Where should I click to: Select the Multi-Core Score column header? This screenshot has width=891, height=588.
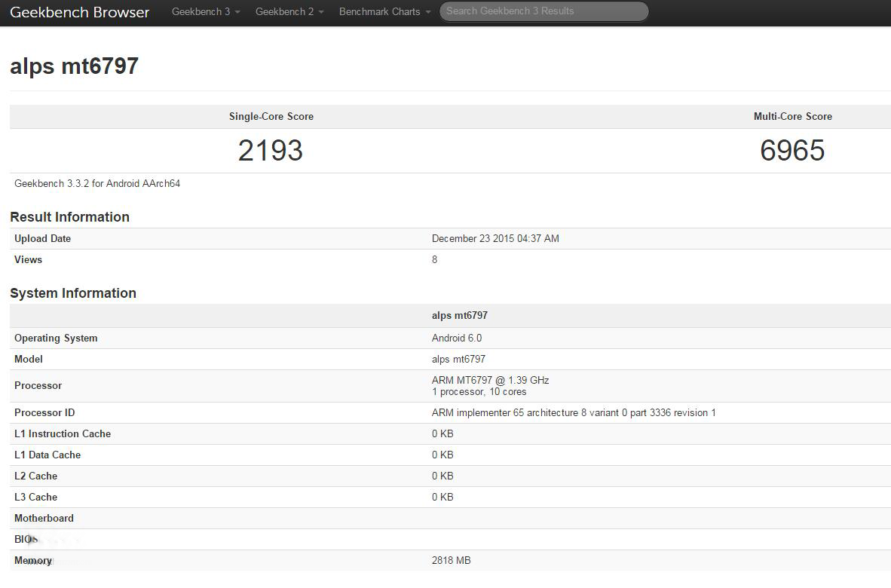792,117
